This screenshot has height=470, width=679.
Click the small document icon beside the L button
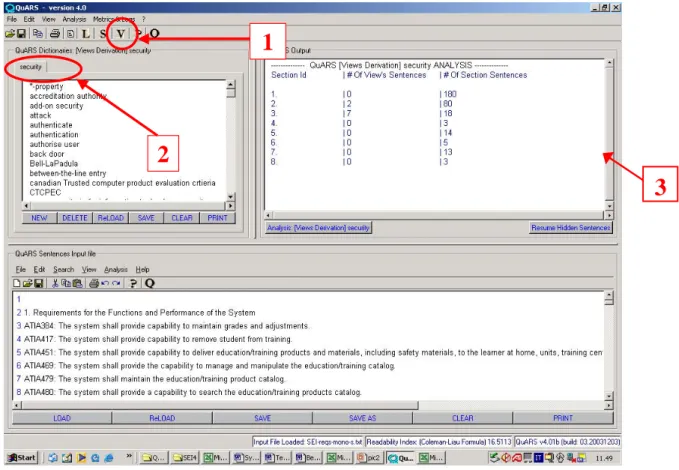(70, 33)
